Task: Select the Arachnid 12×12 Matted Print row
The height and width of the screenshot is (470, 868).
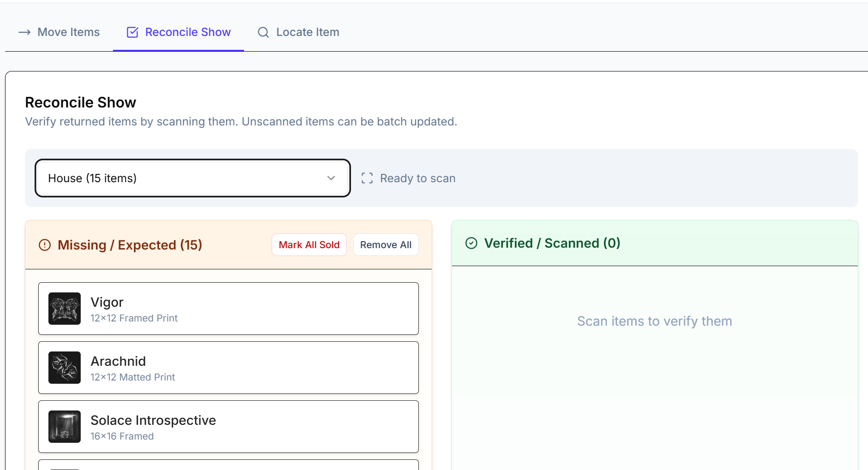Action: tap(228, 368)
